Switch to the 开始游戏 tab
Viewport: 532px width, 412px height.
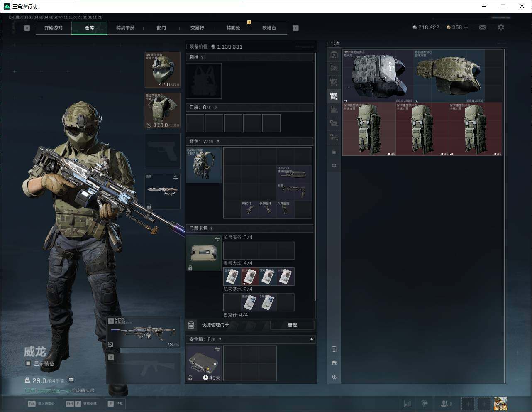pos(54,28)
